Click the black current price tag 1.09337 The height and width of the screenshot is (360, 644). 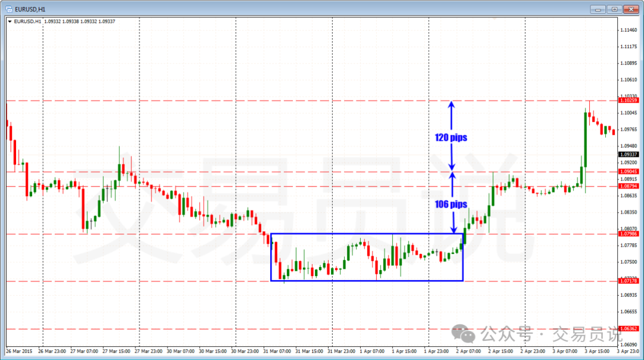point(628,154)
